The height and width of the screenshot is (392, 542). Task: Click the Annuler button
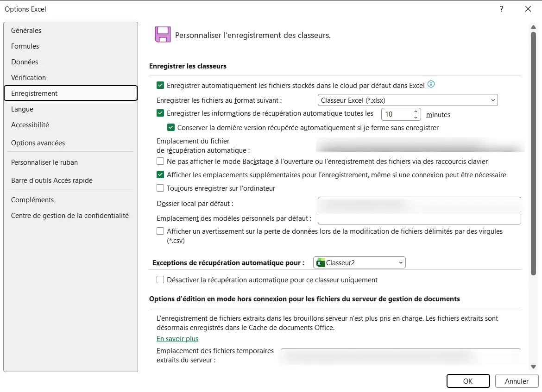tap(517, 381)
